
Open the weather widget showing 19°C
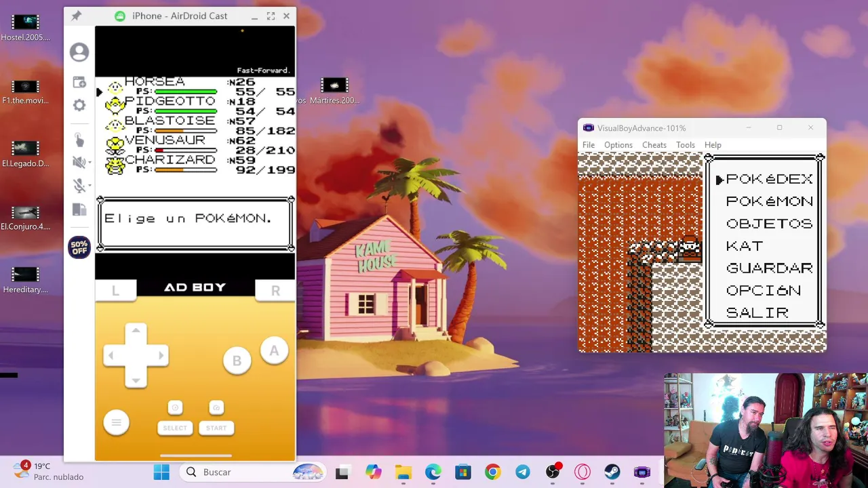pos(49,472)
